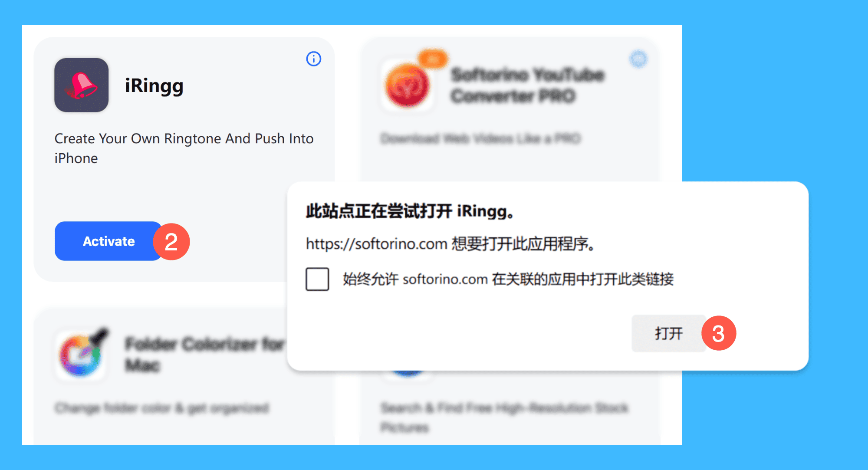Viewport: 868px width, 470px height.
Task: Click the red step 2 badge
Action: click(x=171, y=242)
